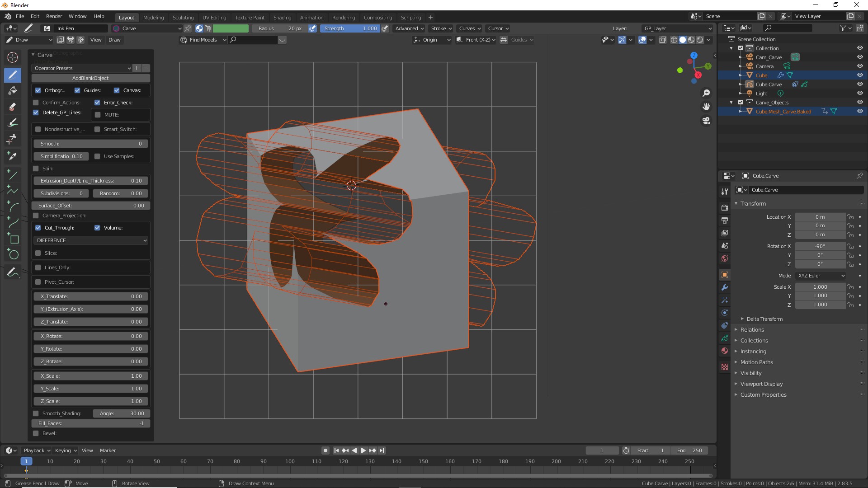
Task: Click the AddBlankObject button
Action: [x=90, y=78]
